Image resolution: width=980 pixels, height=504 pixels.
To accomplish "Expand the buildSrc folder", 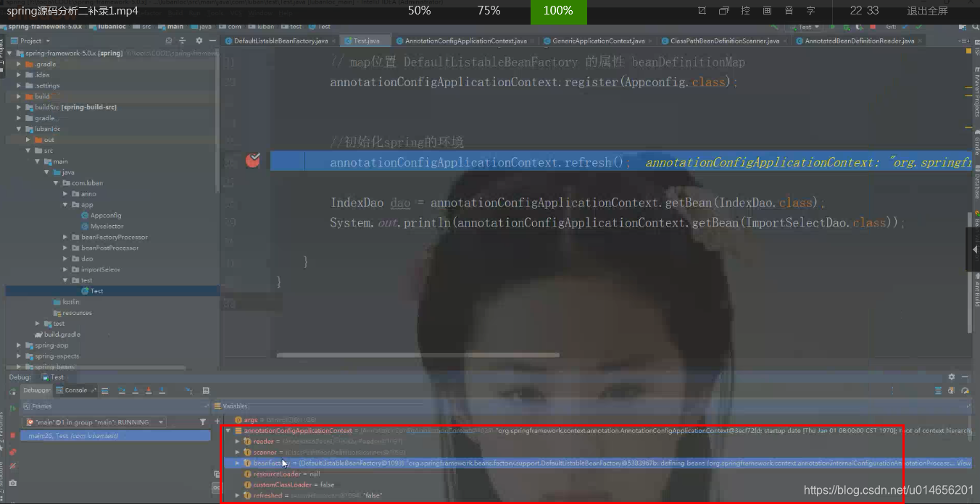I will tap(20, 107).
